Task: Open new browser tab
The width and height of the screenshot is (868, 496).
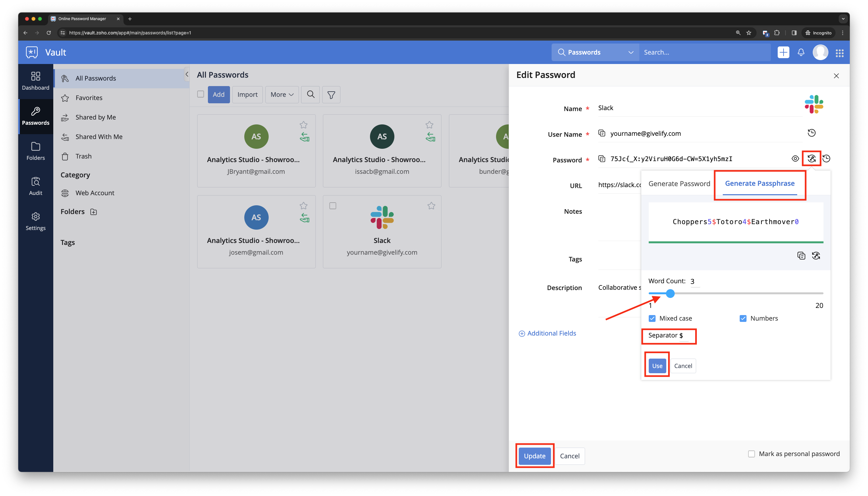Action: (x=130, y=19)
